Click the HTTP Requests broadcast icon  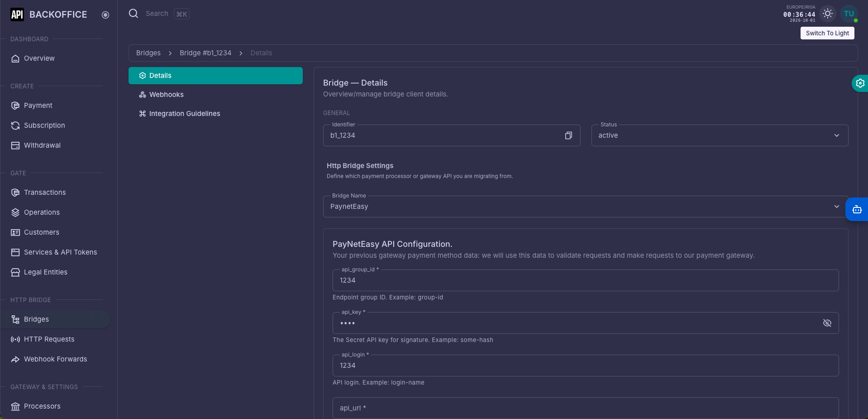tap(15, 339)
